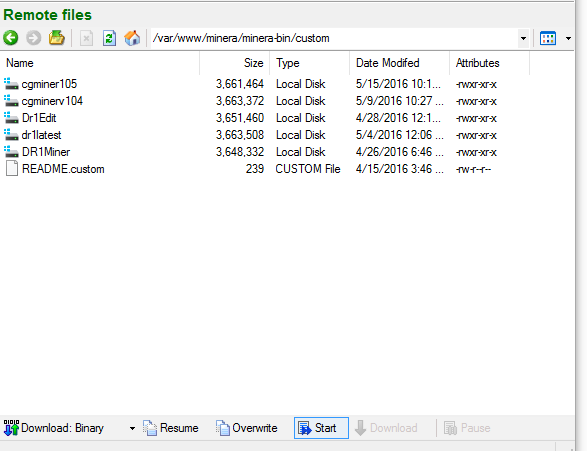Select the cgminer105 file icon
This screenshot has height=451, width=587.
11,84
